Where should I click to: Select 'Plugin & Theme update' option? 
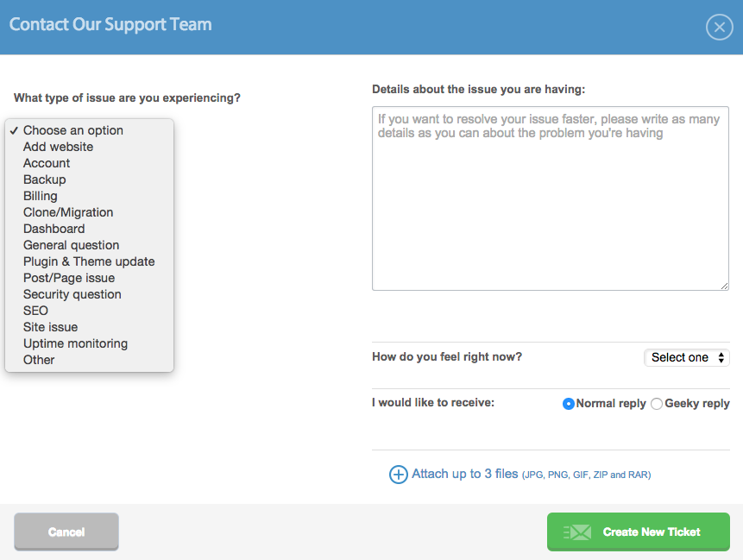tap(89, 261)
